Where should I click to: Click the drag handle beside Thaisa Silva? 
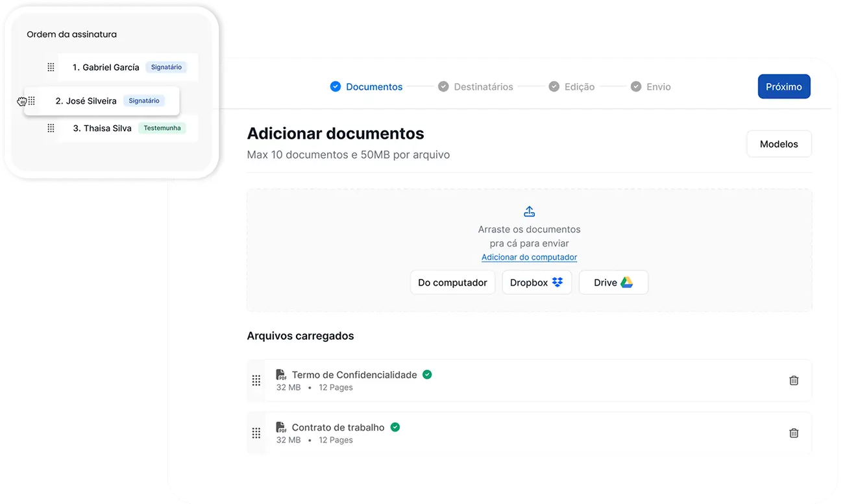pyautogui.click(x=51, y=128)
